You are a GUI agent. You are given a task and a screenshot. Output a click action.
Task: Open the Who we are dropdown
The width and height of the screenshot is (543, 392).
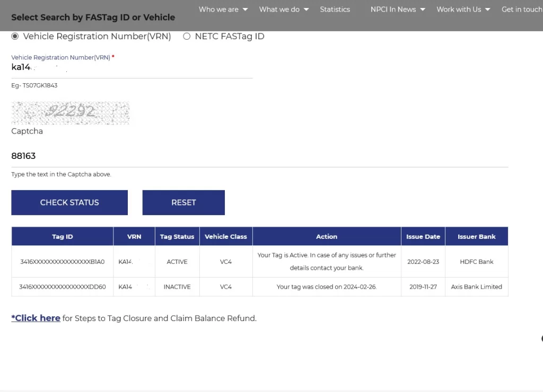(219, 9)
